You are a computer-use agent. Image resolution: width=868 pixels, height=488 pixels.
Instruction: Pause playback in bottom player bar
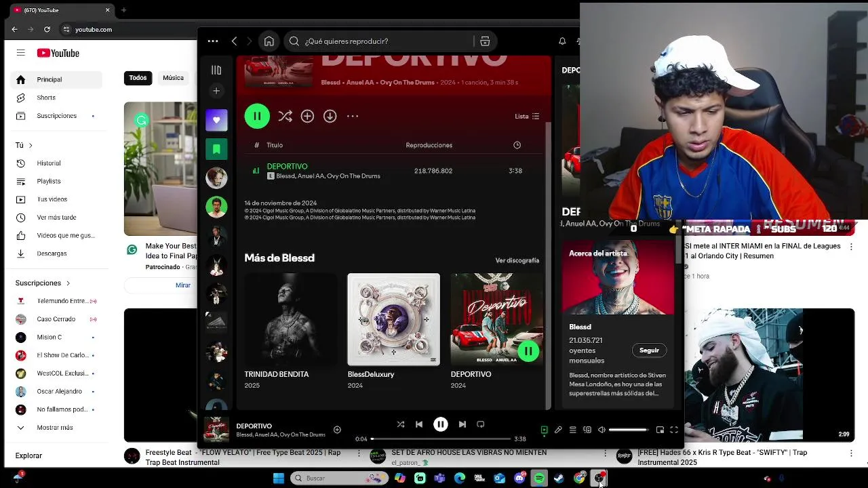click(441, 424)
